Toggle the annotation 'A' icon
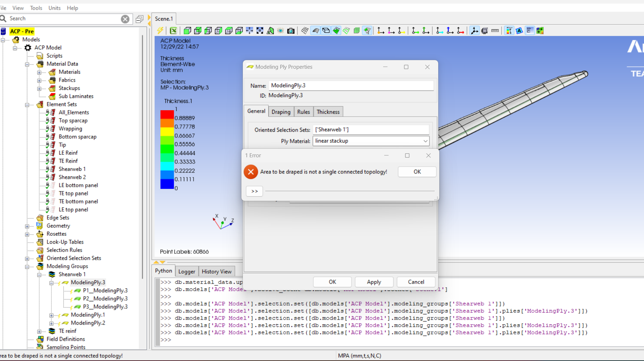This screenshot has height=361, width=644. [x=519, y=31]
